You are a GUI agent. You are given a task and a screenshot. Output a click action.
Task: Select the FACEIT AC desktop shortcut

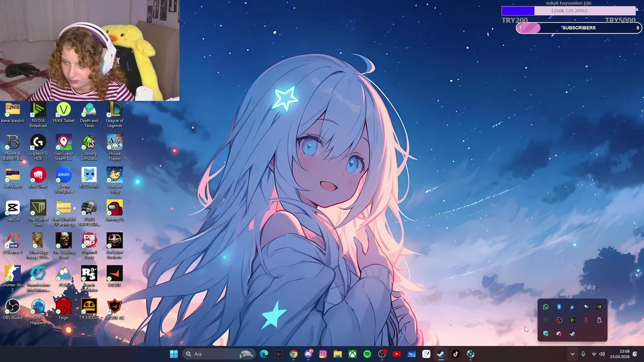pos(115,310)
